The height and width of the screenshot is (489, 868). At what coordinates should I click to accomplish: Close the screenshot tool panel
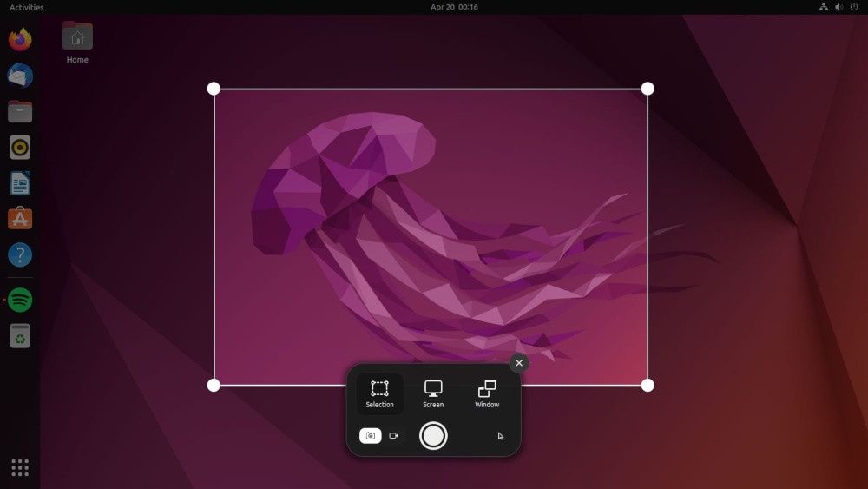(x=519, y=363)
